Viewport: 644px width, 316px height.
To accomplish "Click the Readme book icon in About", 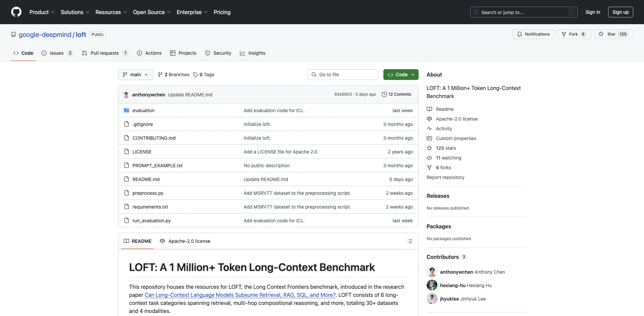I will [x=429, y=109].
